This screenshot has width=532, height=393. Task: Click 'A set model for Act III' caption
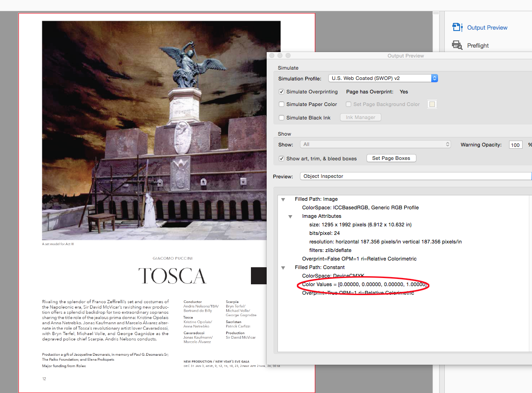point(58,244)
